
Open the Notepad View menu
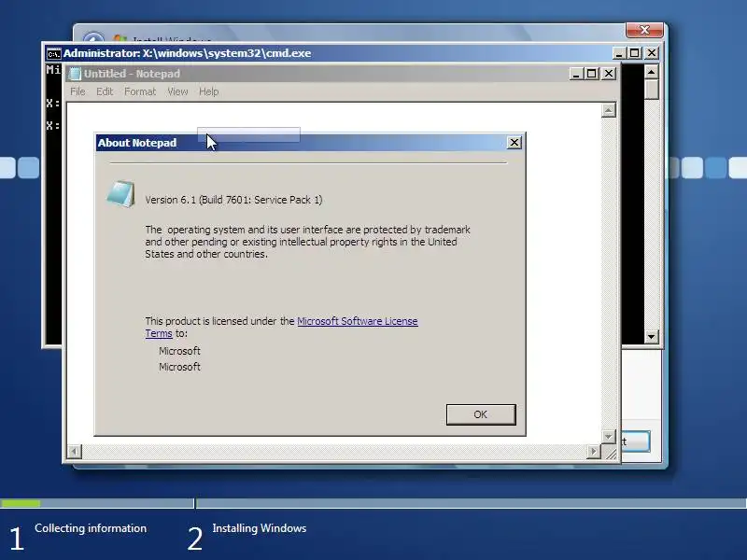pos(177,91)
